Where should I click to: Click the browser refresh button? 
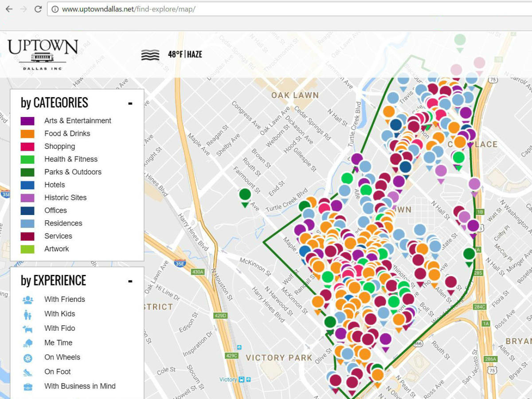click(x=38, y=9)
